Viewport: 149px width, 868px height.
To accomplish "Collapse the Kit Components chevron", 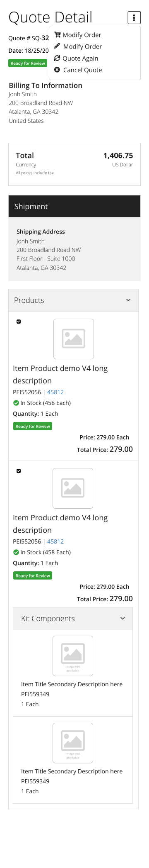I will coord(123,618).
